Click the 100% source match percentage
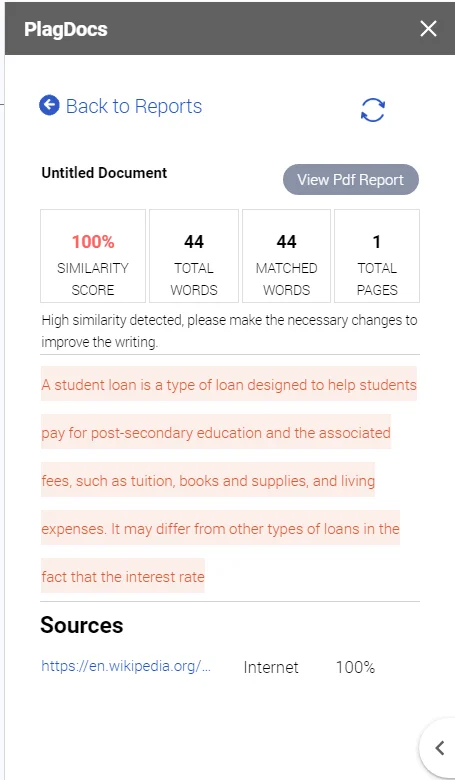 356,667
